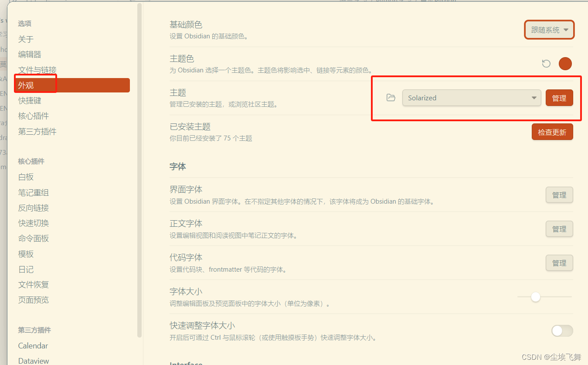Viewport: 588px width, 365px height.
Task: Click the 基础颜色 setting title
Action: pos(186,25)
